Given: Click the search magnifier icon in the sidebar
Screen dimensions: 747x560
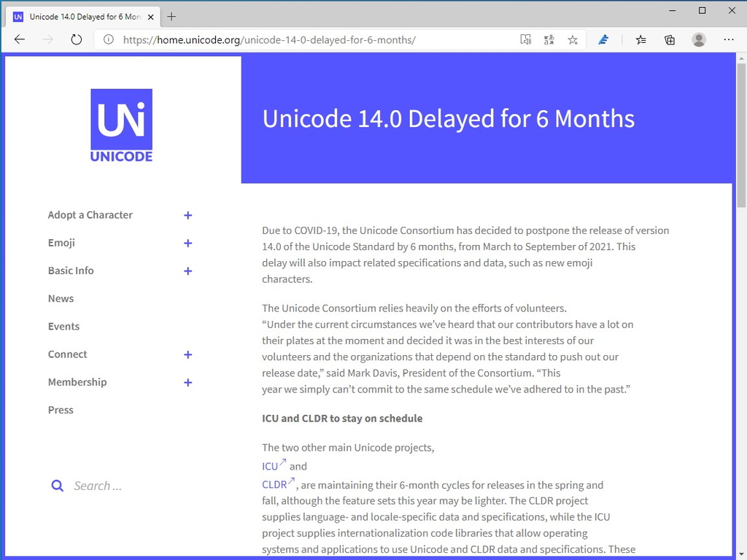Looking at the screenshot, I should click(x=57, y=486).
